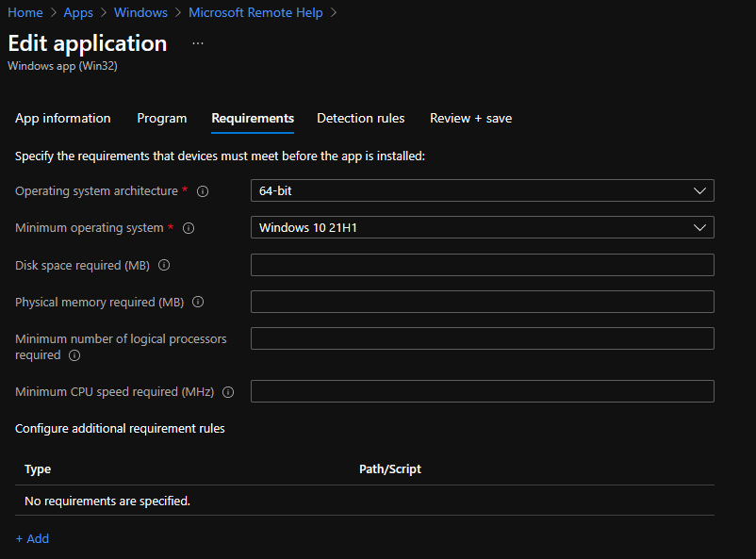The image size is (756, 559).
Task: Switch to the Program tab
Action: (161, 118)
